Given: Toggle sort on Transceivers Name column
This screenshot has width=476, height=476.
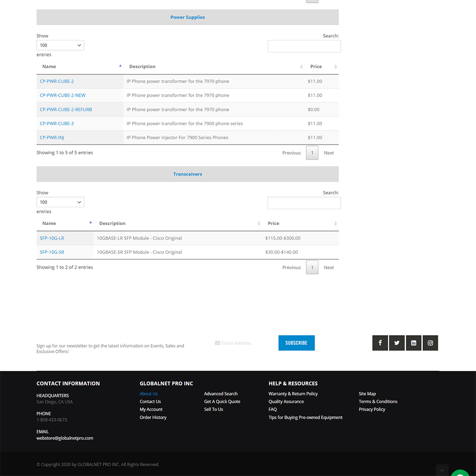Looking at the screenshot, I should pyautogui.click(x=90, y=223).
